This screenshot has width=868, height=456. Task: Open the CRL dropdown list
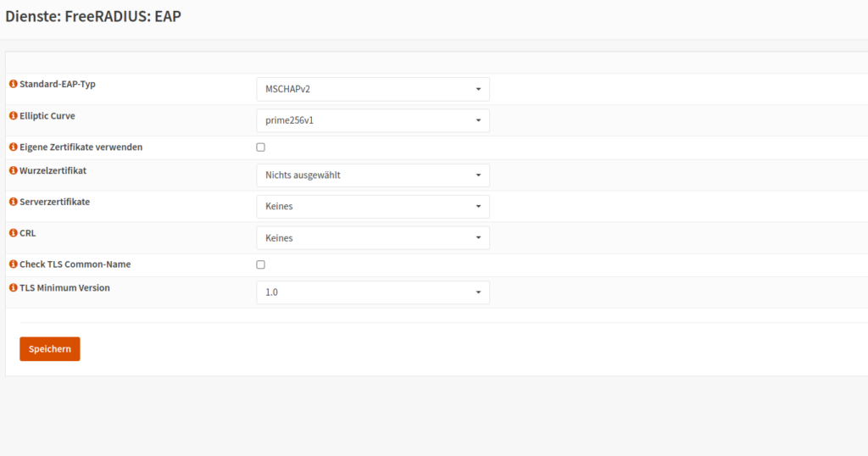click(373, 238)
